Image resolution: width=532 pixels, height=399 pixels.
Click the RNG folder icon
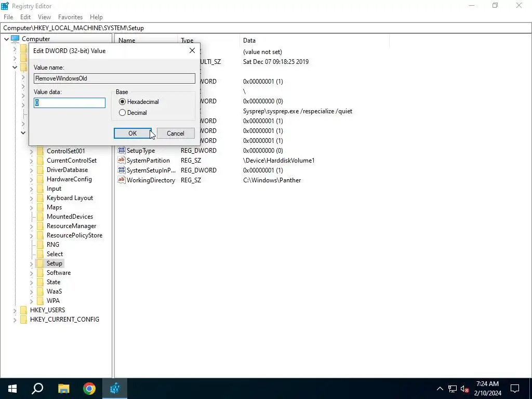click(40, 245)
